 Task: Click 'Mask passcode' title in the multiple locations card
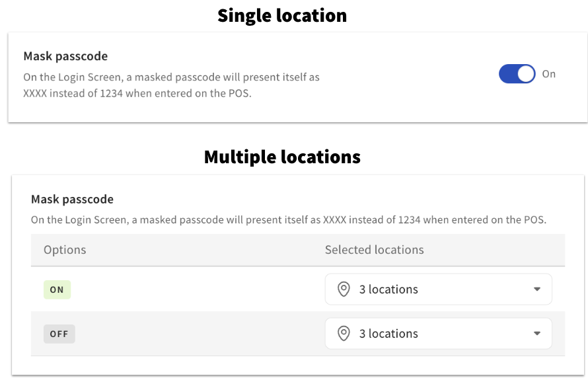pyautogui.click(x=73, y=199)
